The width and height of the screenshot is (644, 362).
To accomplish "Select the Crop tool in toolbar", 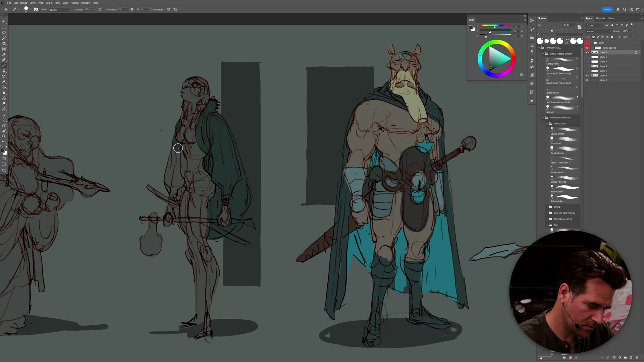I will pyautogui.click(x=4, y=44).
